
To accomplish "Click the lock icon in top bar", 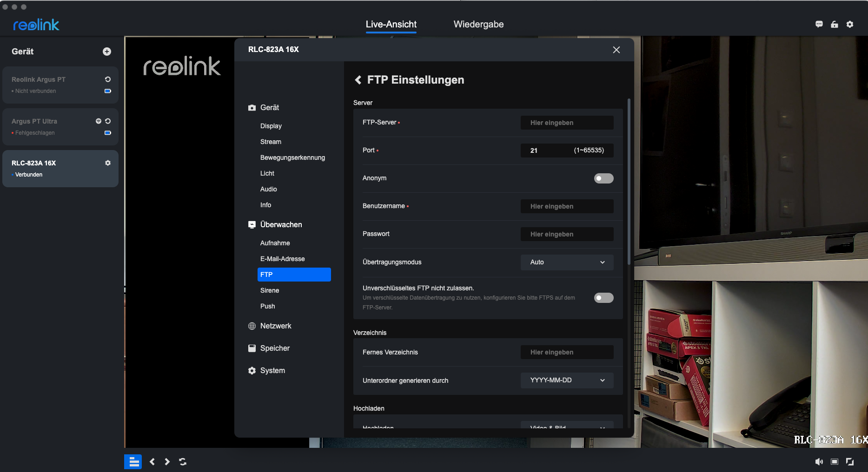I will (835, 24).
